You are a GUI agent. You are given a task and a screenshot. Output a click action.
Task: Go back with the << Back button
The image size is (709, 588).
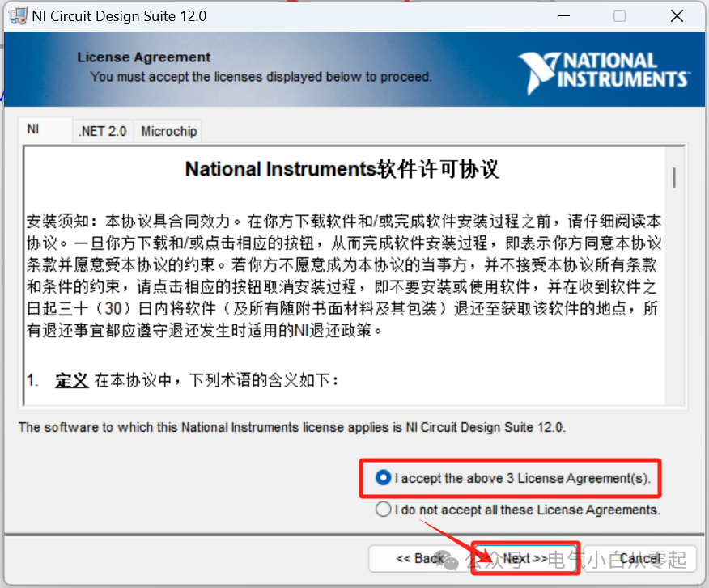tap(419, 559)
